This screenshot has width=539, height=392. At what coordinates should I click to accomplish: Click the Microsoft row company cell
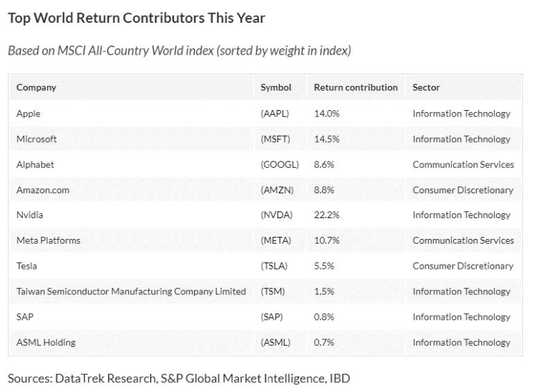[x=37, y=139]
